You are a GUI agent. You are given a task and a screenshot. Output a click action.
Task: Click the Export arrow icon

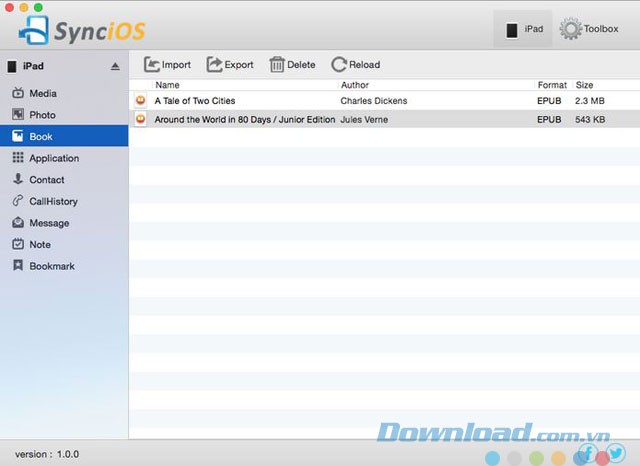(215, 65)
